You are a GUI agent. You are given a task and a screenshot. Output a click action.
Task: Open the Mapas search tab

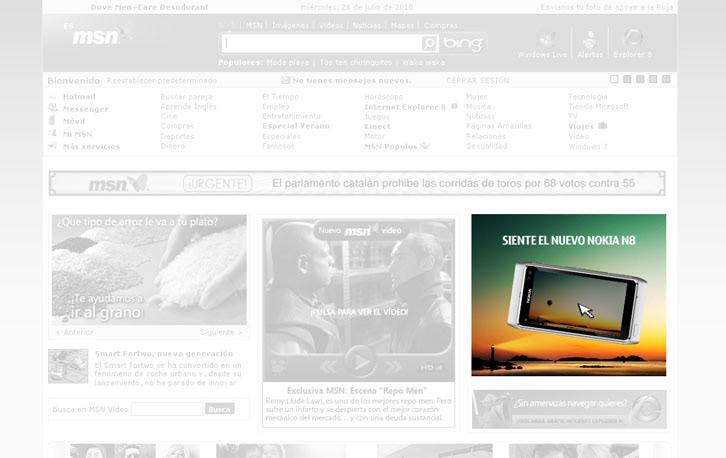402,25
